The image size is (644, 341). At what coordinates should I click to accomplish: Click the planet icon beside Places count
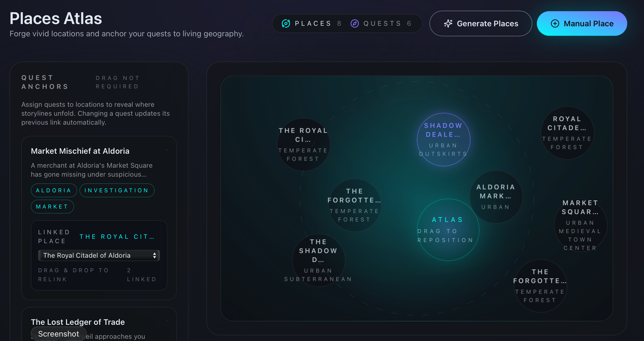click(x=286, y=23)
